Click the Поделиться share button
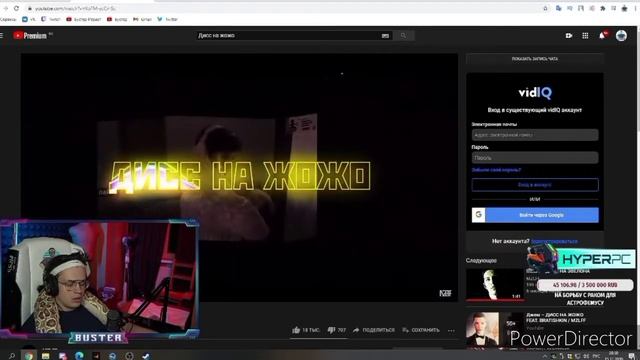Screen dimensions: 640x360 pos(374,330)
